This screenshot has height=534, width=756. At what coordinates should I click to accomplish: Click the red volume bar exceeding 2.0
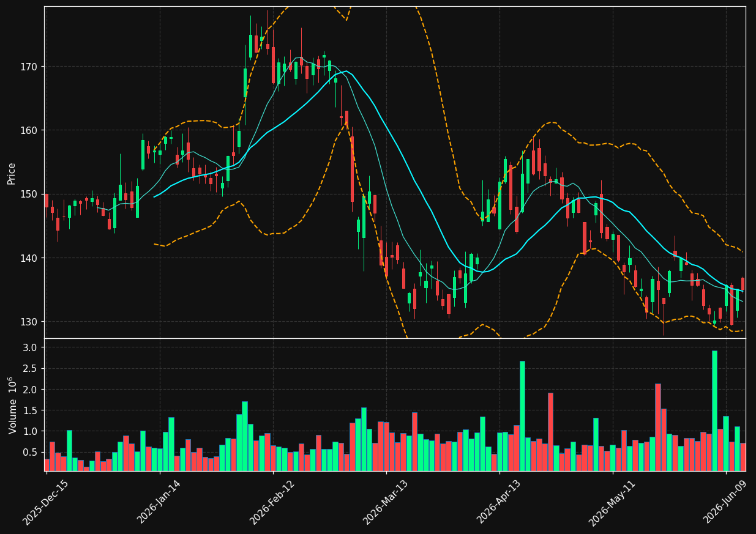click(658, 427)
